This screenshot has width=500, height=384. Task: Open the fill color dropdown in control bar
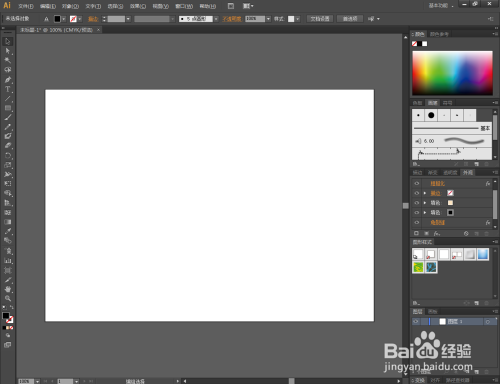pyautogui.click(x=64, y=19)
